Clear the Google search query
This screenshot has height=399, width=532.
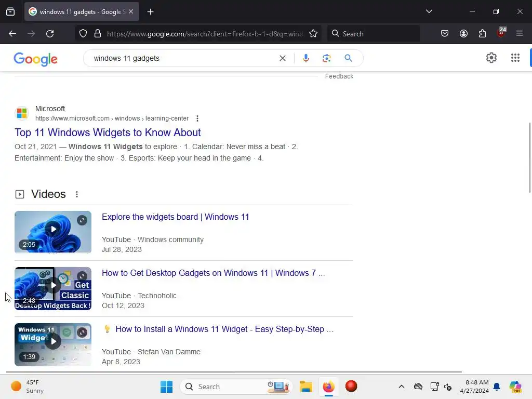[282, 58]
